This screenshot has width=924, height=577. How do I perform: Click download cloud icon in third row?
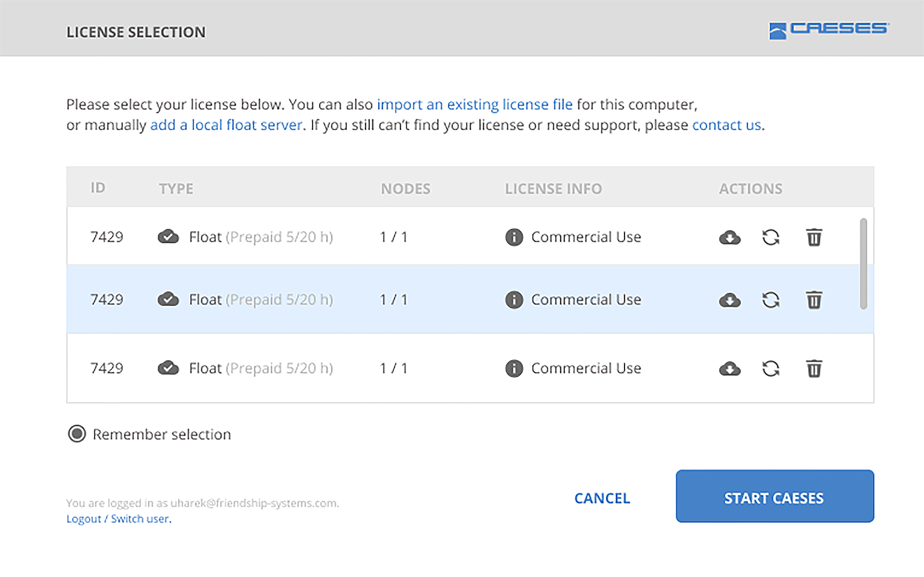(730, 368)
